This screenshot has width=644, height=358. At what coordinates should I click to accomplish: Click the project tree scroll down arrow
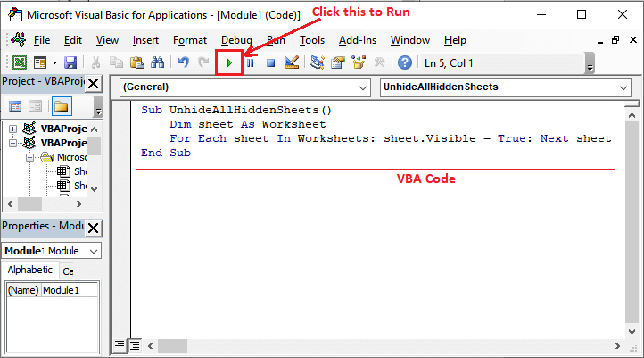point(94,189)
